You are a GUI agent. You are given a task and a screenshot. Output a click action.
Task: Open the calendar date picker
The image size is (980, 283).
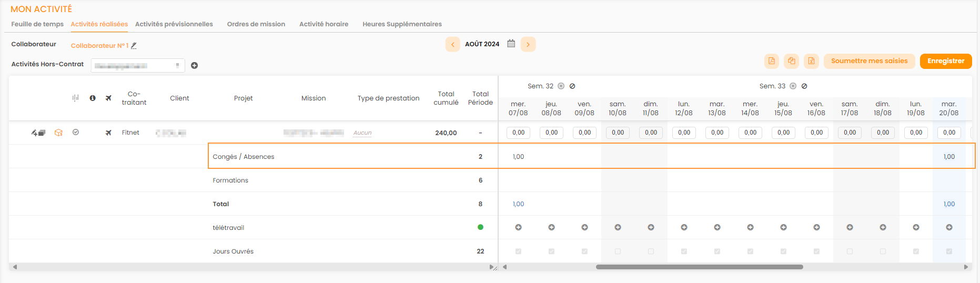[511, 44]
